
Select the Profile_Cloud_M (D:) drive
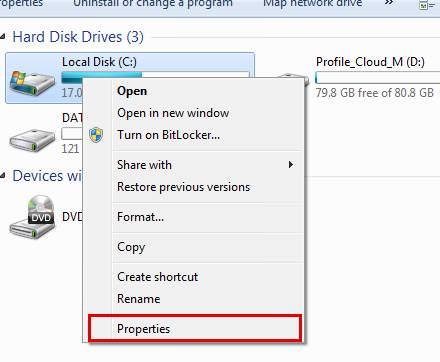tap(370, 62)
